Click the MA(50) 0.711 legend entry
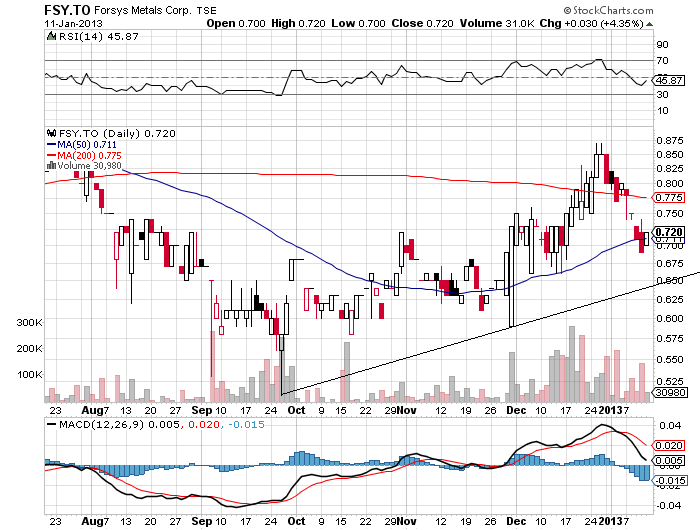The width and height of the screenshot is (700, 530). [x=87, y=145]
